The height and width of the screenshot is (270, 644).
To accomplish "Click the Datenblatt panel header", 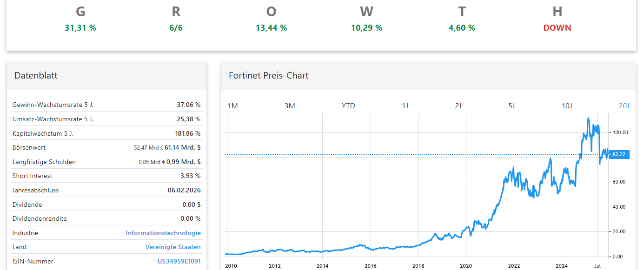I will pos(36,75).
